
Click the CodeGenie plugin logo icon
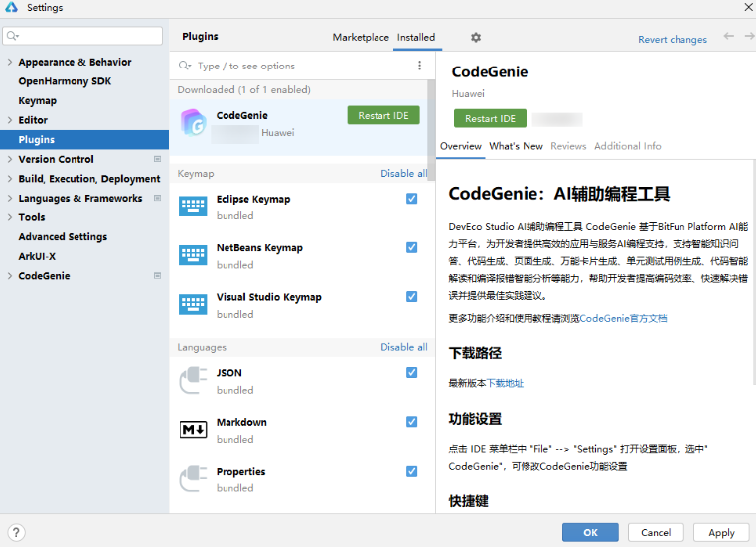click(x=194, y=123)
